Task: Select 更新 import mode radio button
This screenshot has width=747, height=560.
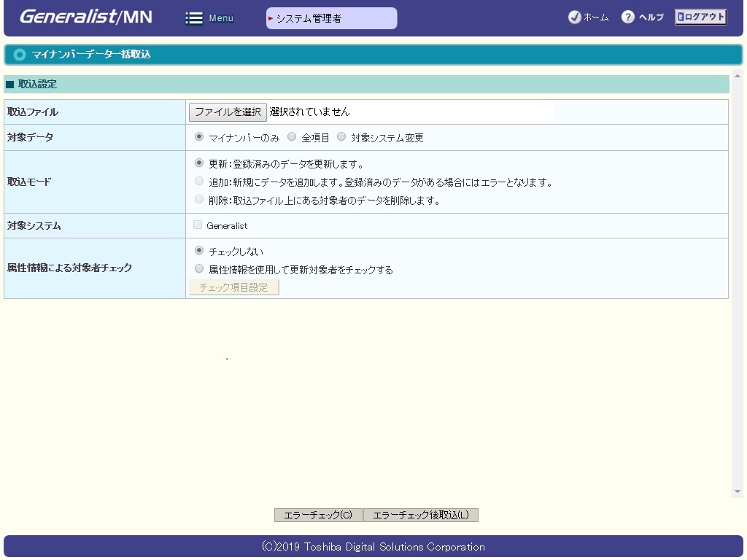Action: [x=199, y=163]
